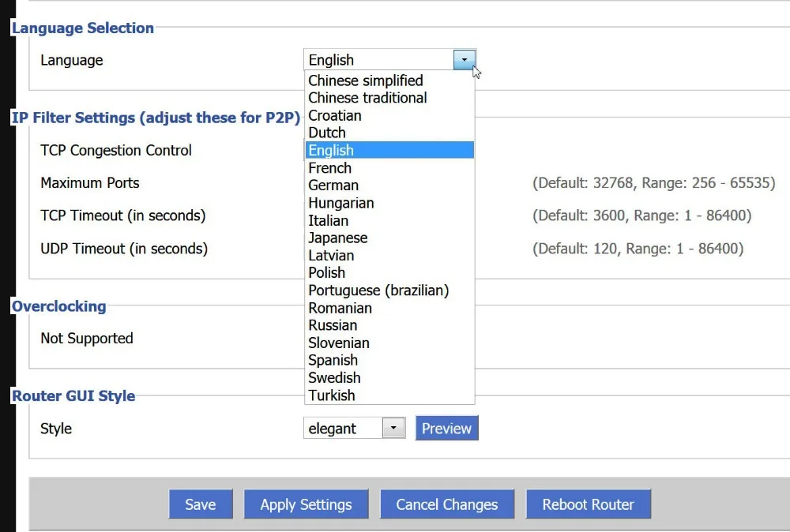This screenshot has height=532, width=790.
Task: Select Portuguese (brazilian) option
Action: pos(389,290)
